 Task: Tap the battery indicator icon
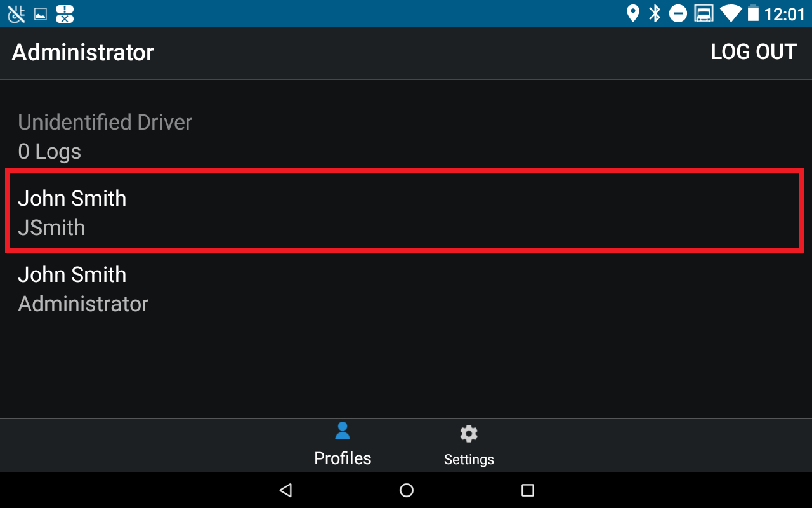pyautogui.click(x=753, y=13)
